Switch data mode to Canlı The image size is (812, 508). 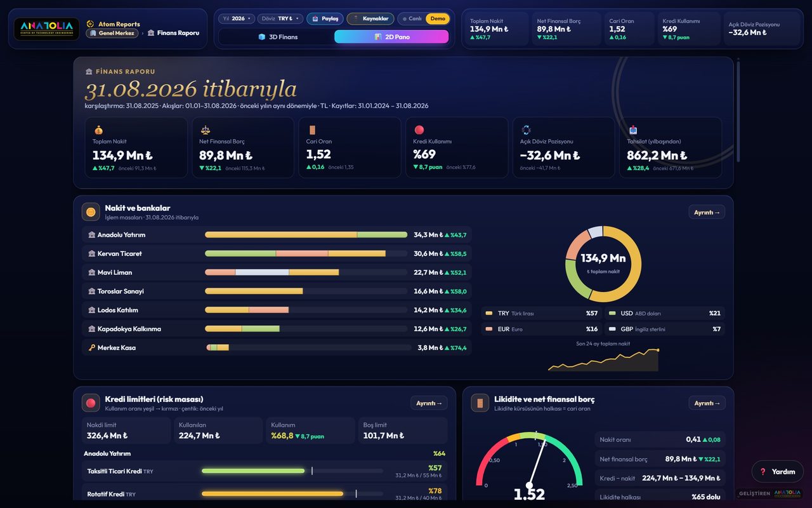[412, 19]
